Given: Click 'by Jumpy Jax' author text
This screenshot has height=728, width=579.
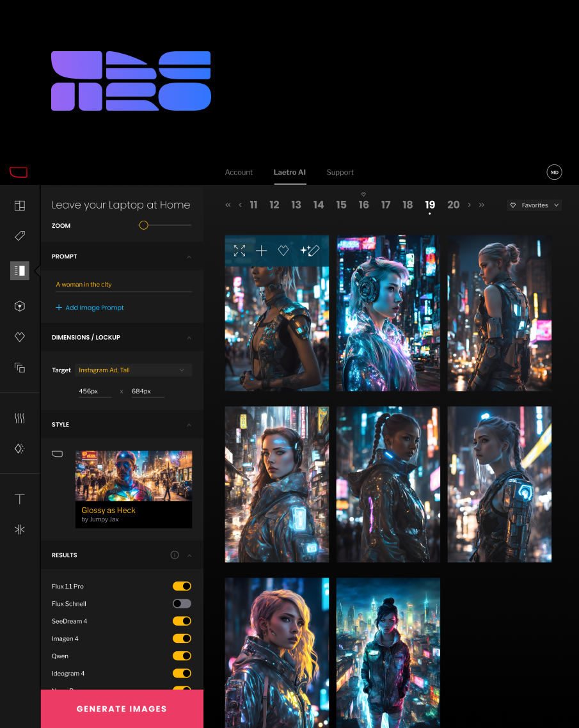Looking at the screenshot, I should [100, 519].
